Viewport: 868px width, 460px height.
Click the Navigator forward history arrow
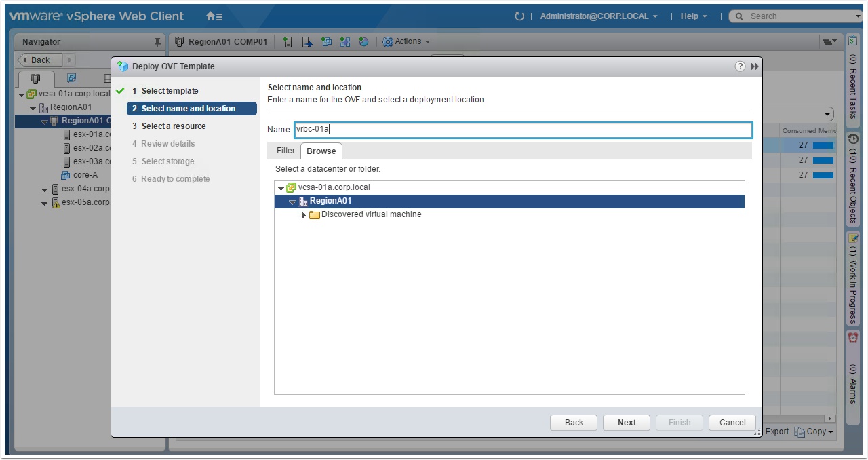click(x=70, y=60)
